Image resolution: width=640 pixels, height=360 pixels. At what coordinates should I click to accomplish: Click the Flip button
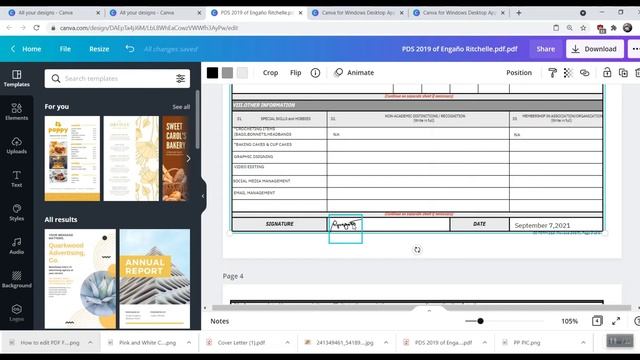[x=296, y=73]
